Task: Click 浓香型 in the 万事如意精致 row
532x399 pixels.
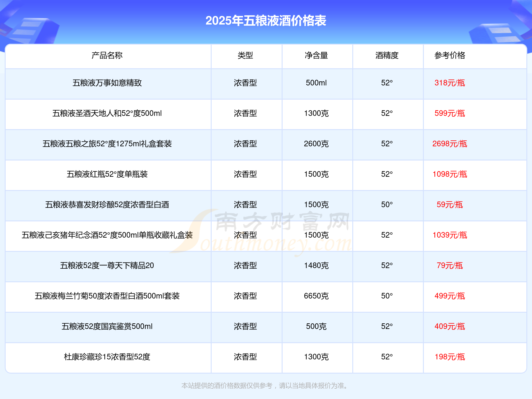Action: coord(245,83)
